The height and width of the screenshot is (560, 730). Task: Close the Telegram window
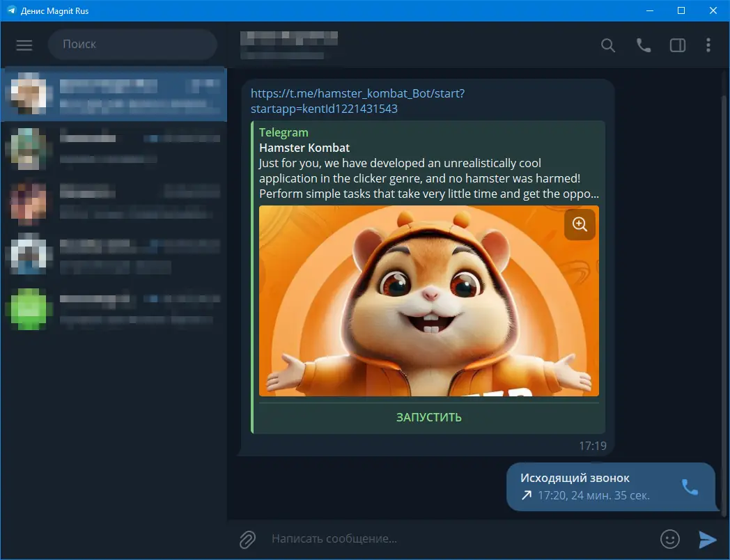713,10
